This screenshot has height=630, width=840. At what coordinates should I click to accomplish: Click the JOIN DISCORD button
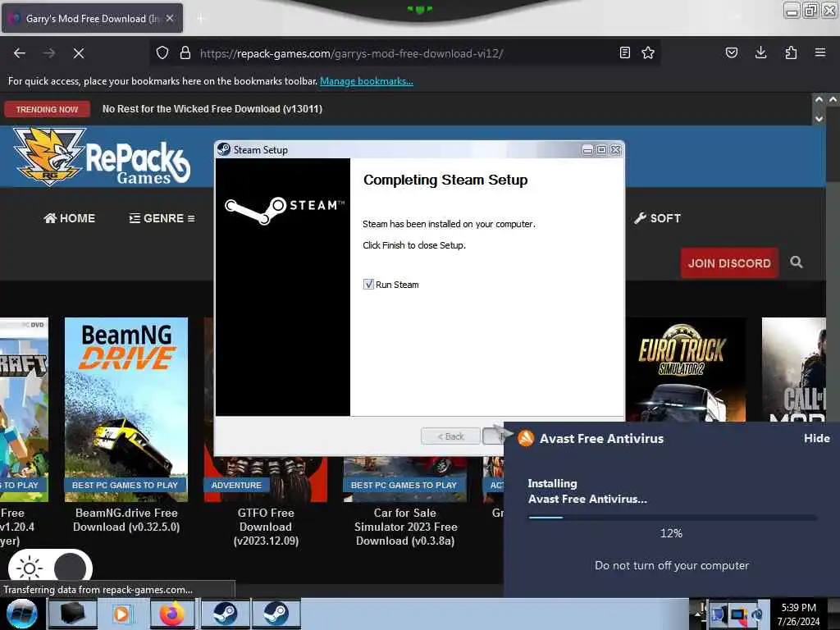click(x=729, y=263)
